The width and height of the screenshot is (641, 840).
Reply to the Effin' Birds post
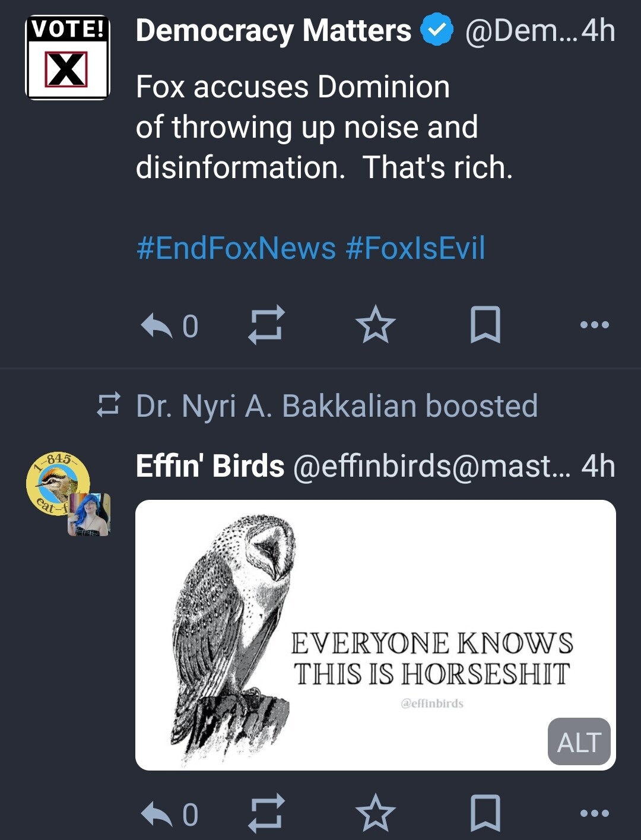[x=157, y=814]
